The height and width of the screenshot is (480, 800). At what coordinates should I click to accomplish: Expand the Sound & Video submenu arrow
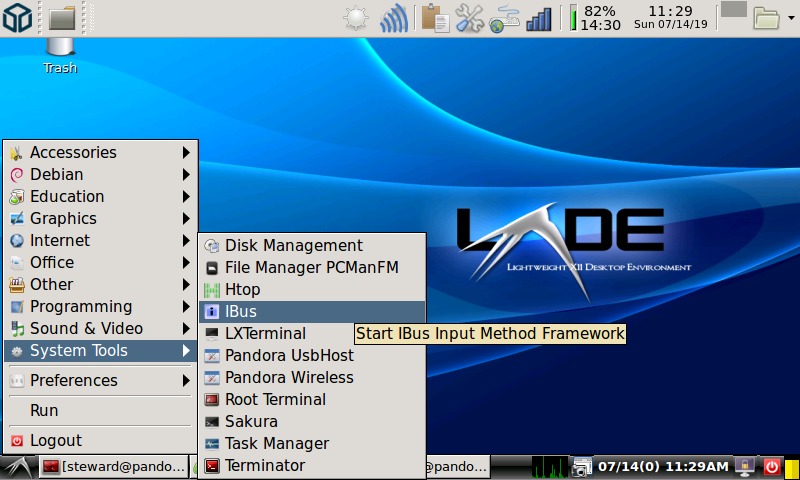(x=186, y=328)
